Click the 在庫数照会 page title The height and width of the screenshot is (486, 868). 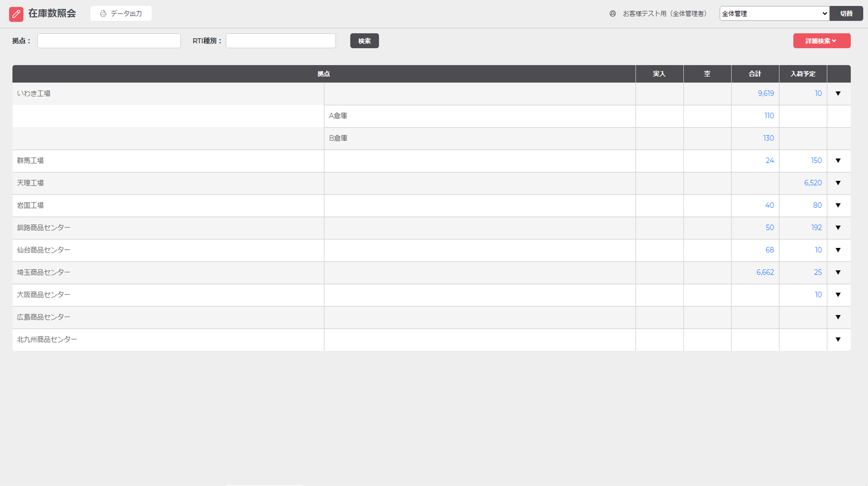[52, 13]
